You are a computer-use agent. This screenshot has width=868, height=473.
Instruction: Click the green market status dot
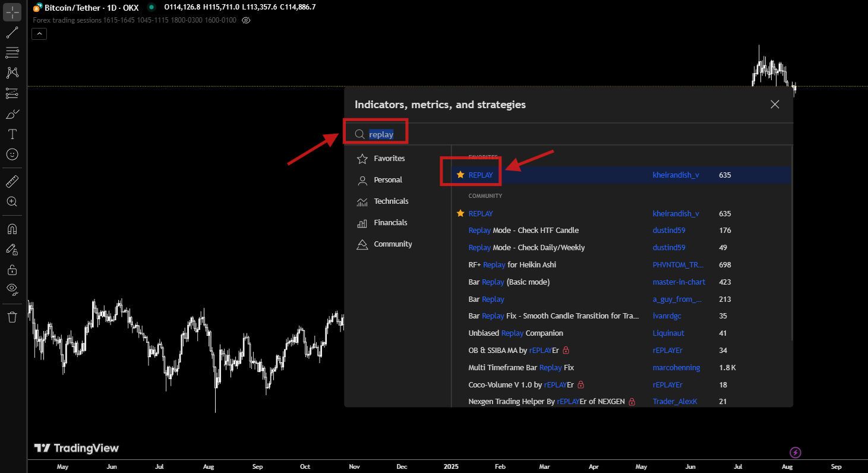[x=151, y=7]
